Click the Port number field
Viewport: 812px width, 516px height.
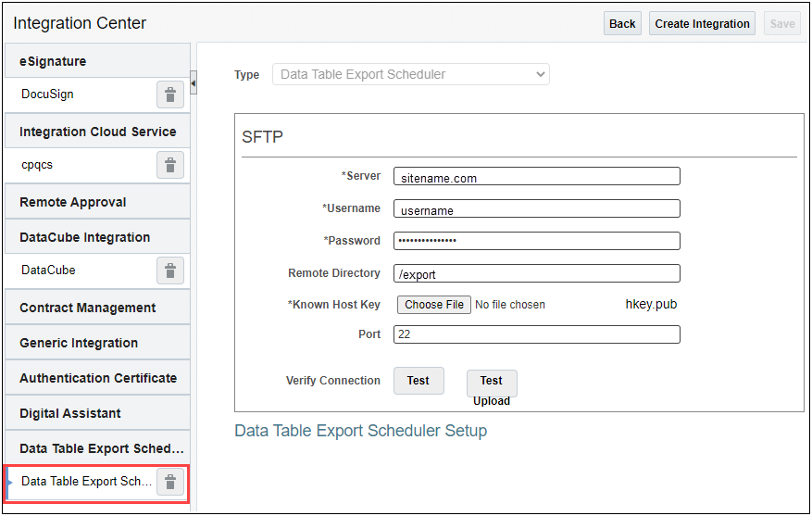(x=536, y=334)
